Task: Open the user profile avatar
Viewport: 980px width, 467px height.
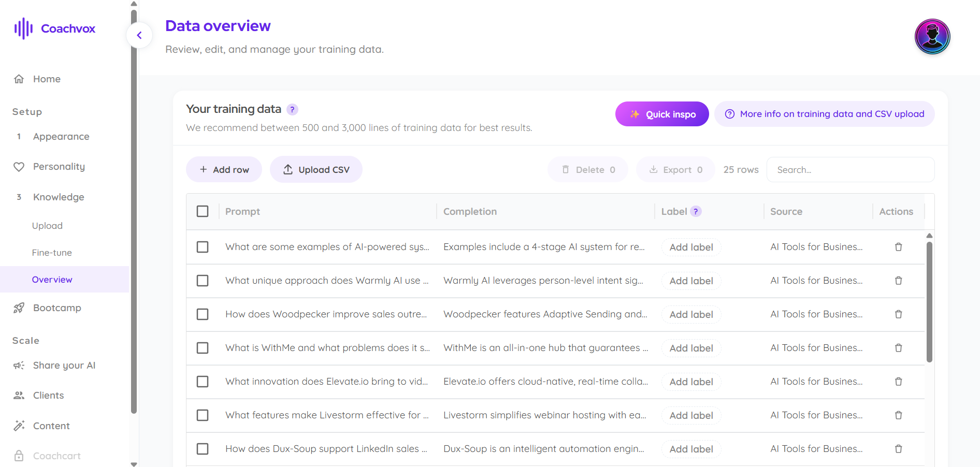Action: [x=932, y=37]
